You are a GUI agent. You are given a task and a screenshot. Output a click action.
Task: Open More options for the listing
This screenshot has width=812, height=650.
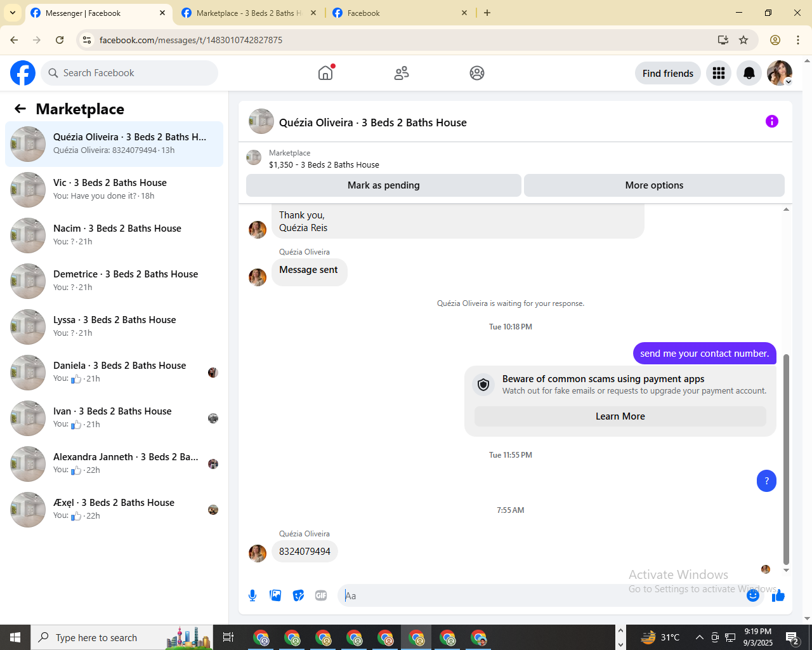[x=654, y=185]
